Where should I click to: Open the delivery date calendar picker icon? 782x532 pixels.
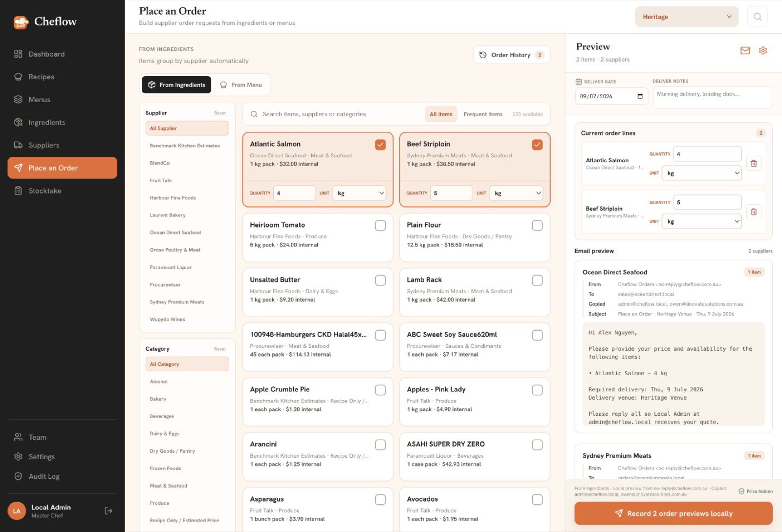pos(640,96)
